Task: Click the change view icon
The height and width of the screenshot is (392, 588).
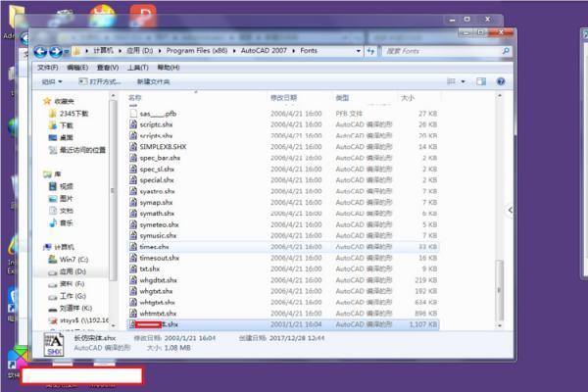Action: pos(451,81)
